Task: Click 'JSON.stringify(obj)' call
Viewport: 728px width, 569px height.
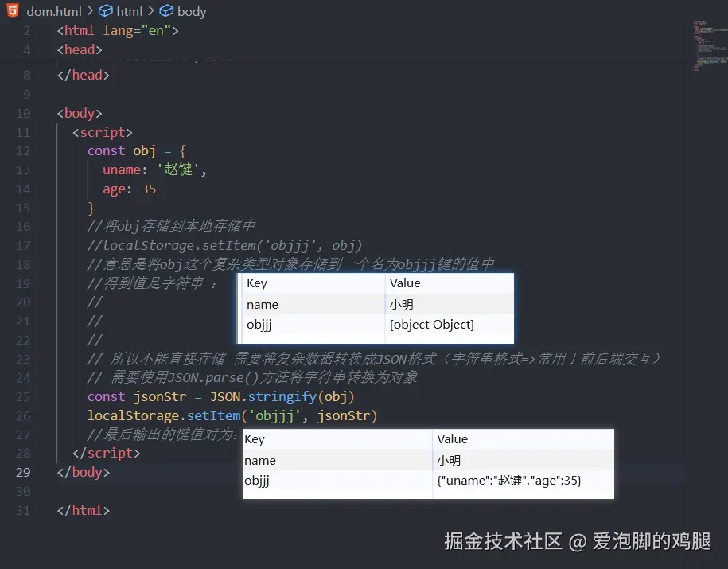Action: coord(282,396)
